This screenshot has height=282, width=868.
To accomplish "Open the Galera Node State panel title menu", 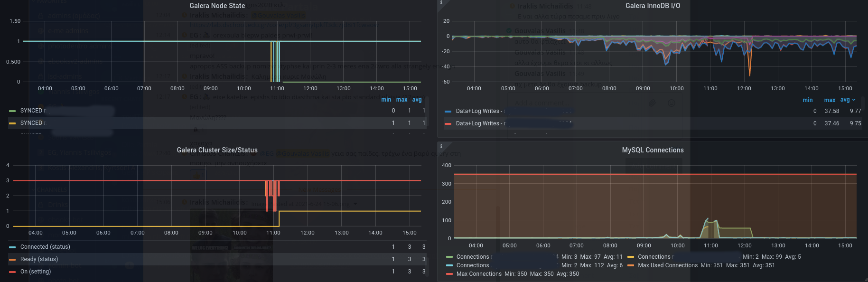I will point(217,6).
